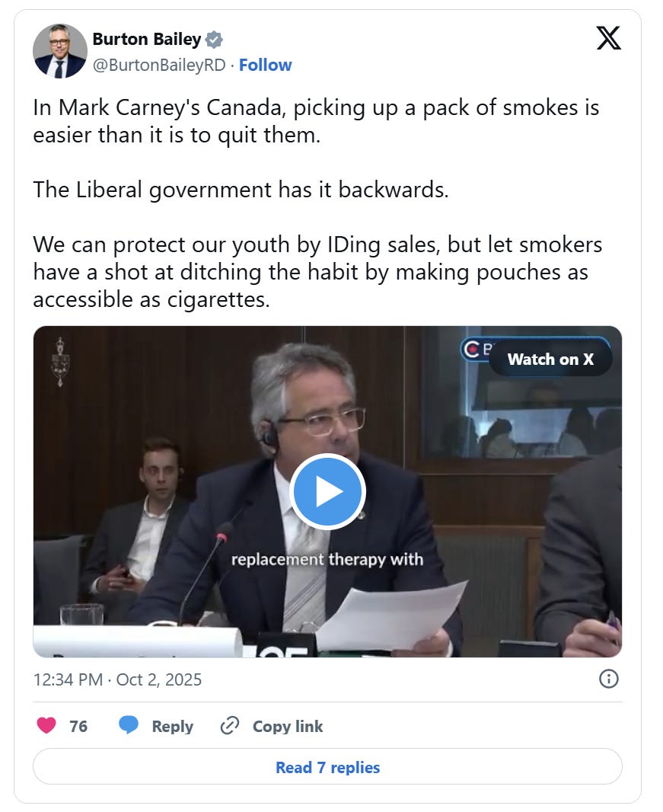This screenshot has height=812, width=663.
Task: Open the 12:34 PM Oct 2, 2025 timestamp
Action: click(x=117, y=679)
